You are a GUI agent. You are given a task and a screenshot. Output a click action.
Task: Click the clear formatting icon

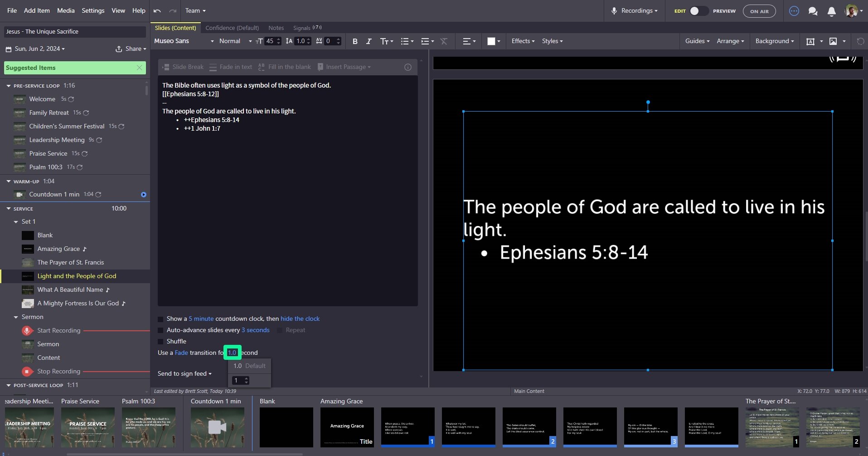point(444,41)
